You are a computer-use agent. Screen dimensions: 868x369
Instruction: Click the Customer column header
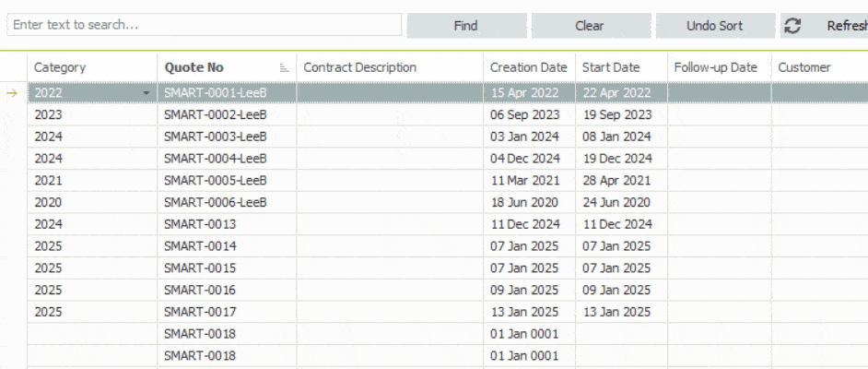point(804,67)
